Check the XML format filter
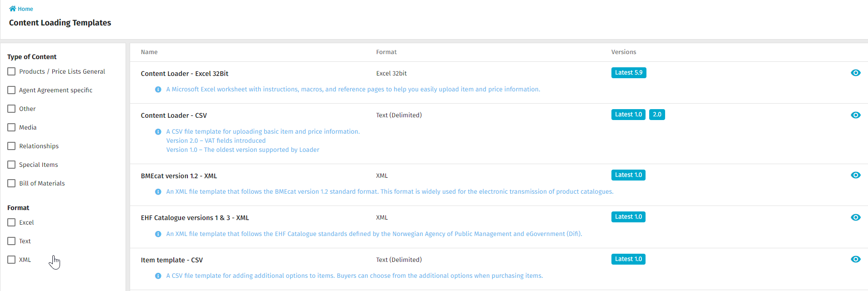The width and height of the screenshot is (868, 291). click(x=11, y=260)
